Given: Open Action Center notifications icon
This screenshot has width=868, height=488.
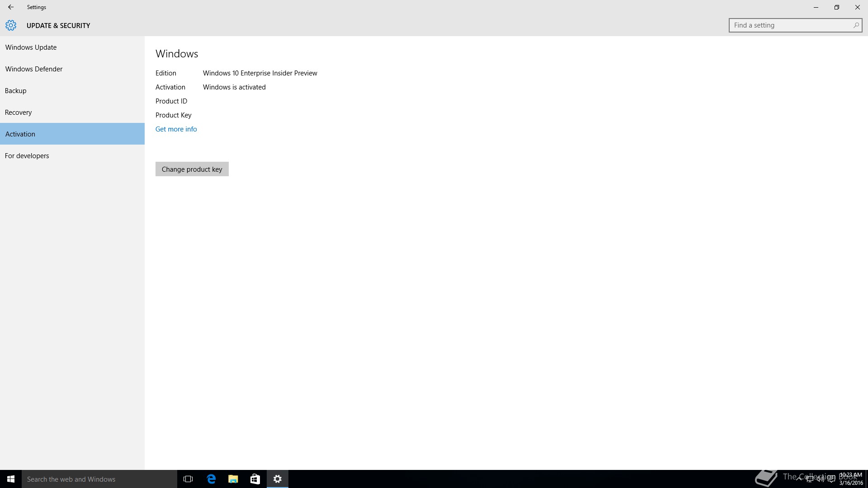Looking at the screenshot, I should (831, 479).
